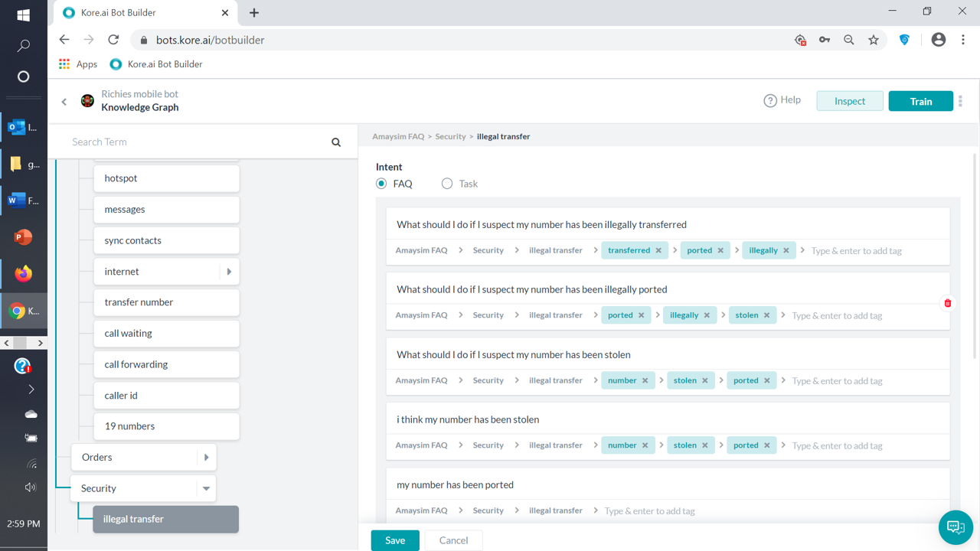Remove the 'illegally' tag from first question
Screen dimensions: 980x551
[786, 250]
